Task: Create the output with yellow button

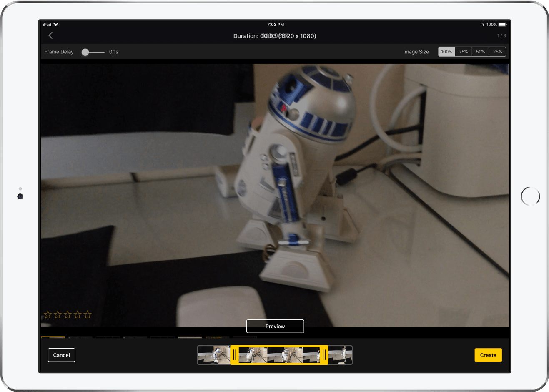Action: point(488,355)
